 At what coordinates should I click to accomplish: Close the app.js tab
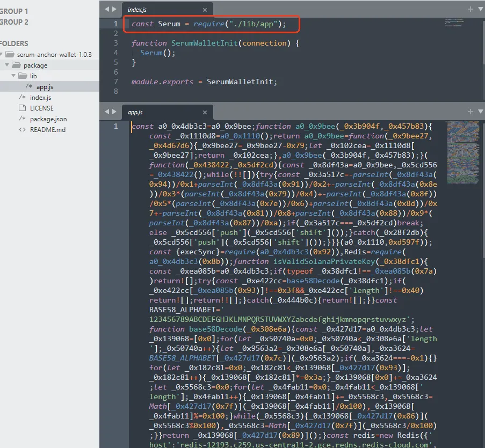[x=205, y=113]
